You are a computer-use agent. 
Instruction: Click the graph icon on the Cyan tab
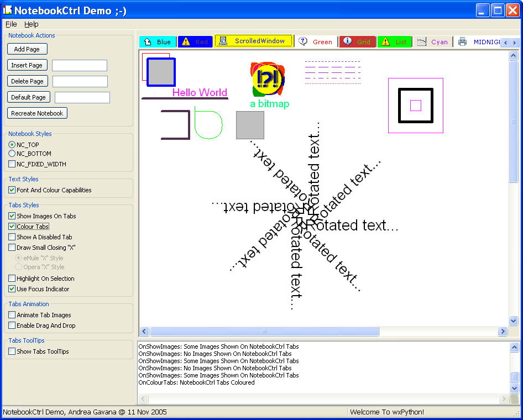click(422, 42)
